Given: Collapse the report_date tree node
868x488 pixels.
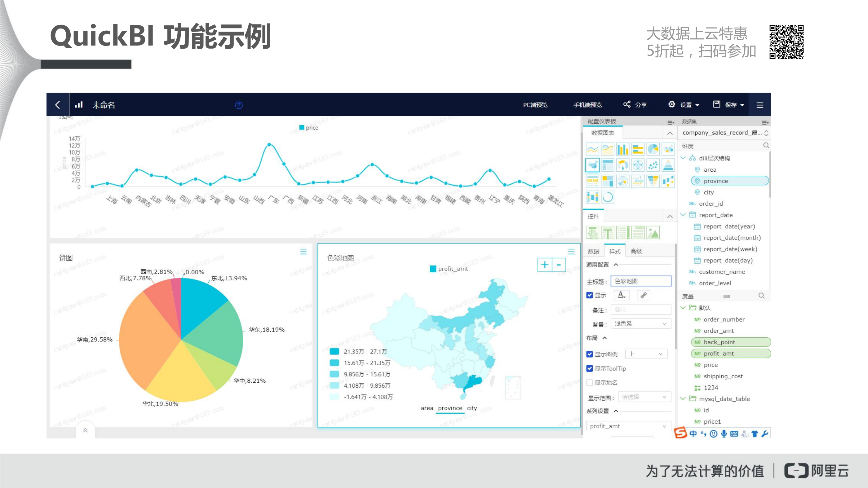Looking at the screenshot, I should tap(683, 215).
